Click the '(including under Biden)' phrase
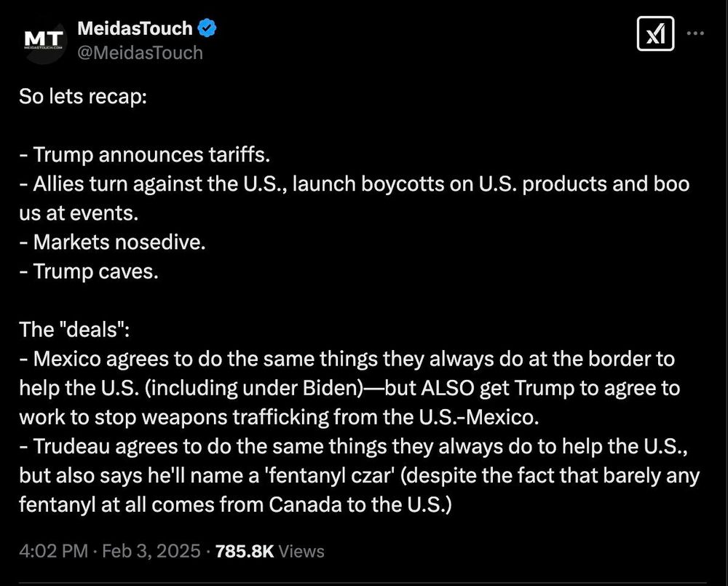728x586 pixels. pyautogui.click(x=253, y=388)
